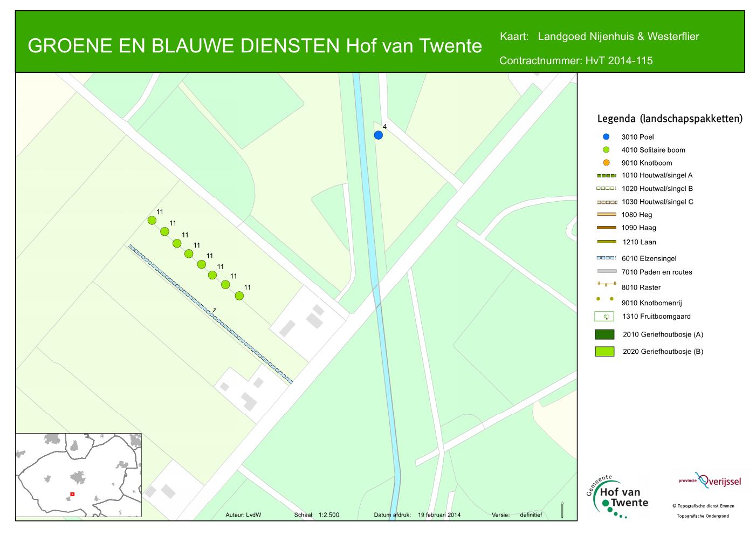
Task: Select the 1020 Houtwal/singel B legend symbol
Action: (x=606, y=189)
